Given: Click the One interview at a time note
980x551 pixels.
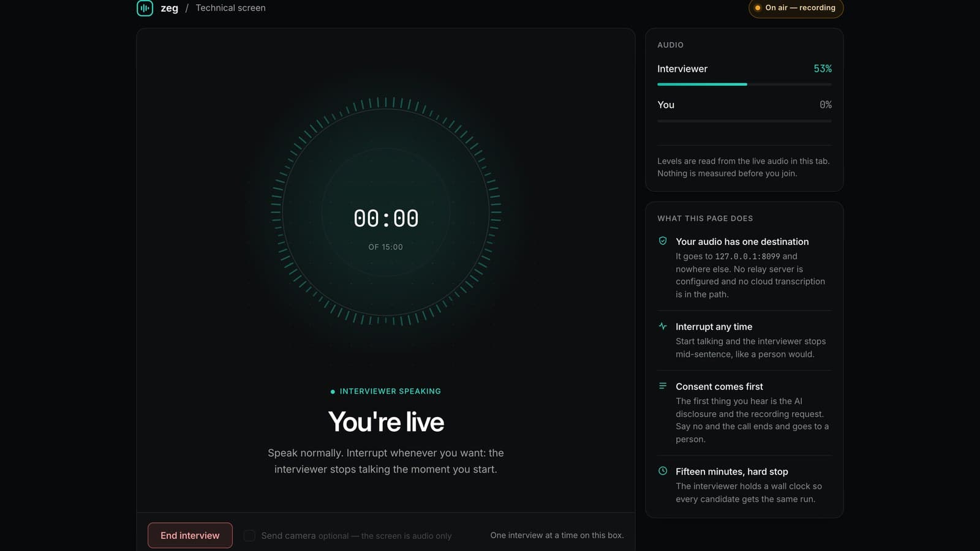Looking at the screenshot, I should [x=557, y=536].
